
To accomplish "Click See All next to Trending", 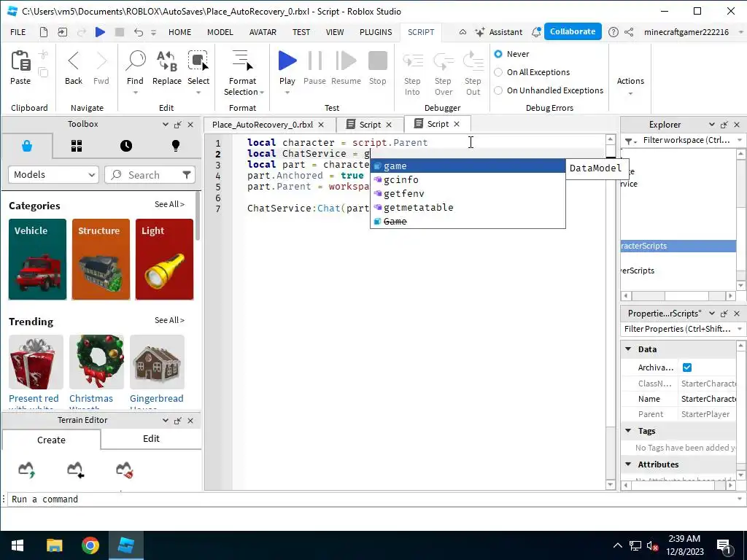I will [x=169, y=320].
